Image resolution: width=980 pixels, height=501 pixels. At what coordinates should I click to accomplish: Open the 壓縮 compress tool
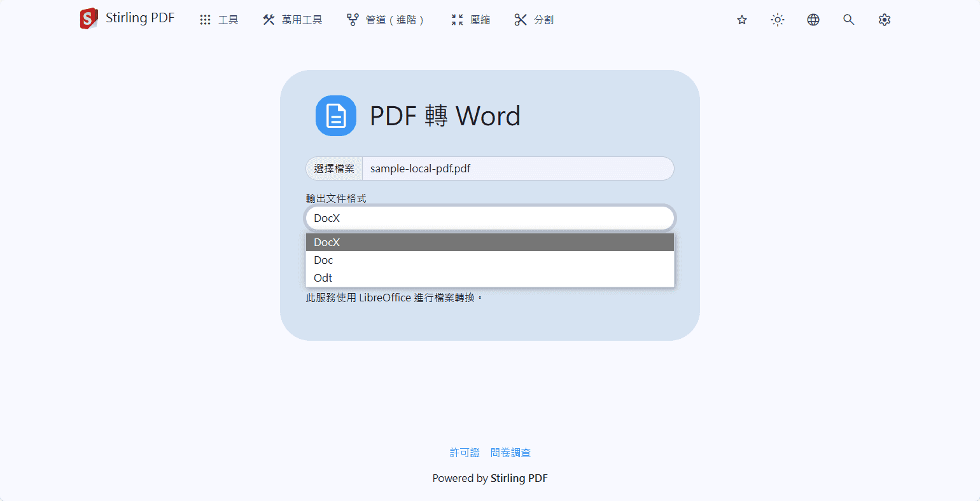pyautogui.click(x=470, y=20)
